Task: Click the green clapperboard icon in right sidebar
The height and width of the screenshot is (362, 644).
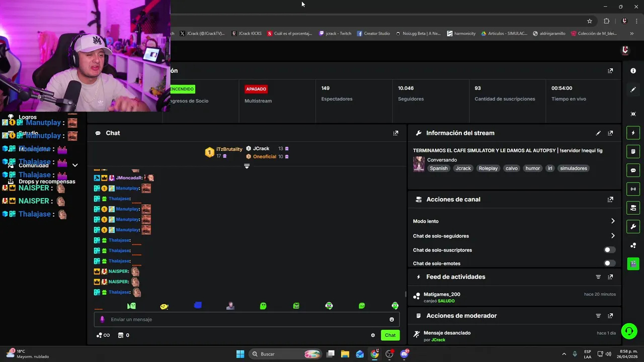Action: (x=633, y=263)
